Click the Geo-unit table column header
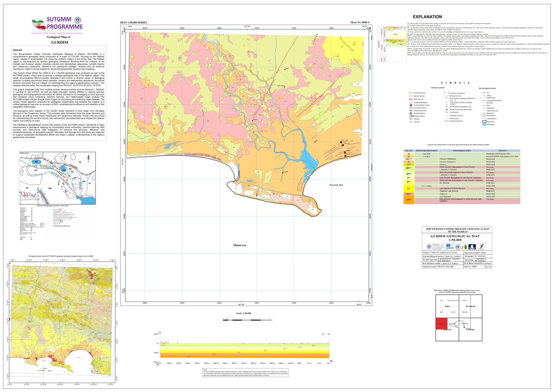Image resolution: width=554 pixels, height=392 pixels. point(409,151)
